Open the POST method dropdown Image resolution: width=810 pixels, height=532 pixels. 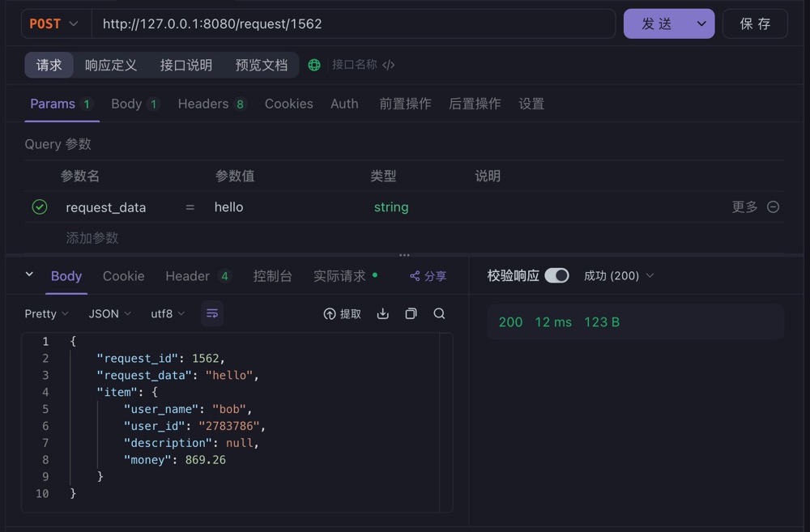54,23
